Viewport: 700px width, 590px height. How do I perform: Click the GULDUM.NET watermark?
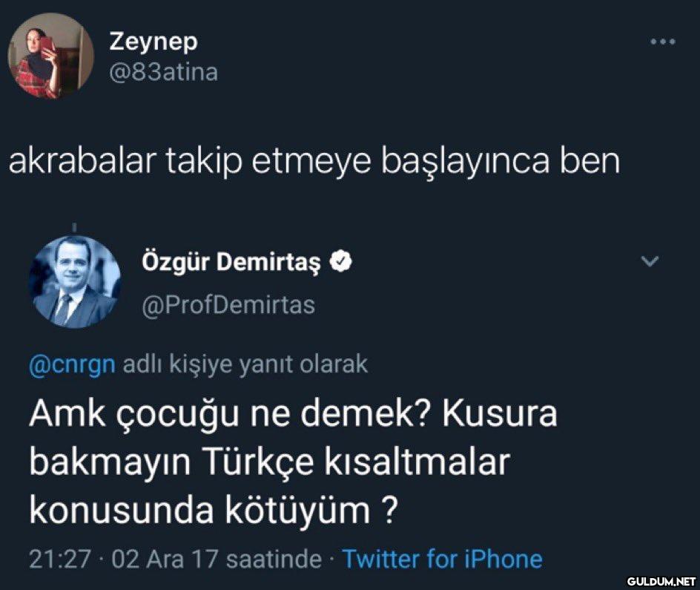(x=661, y=580)
